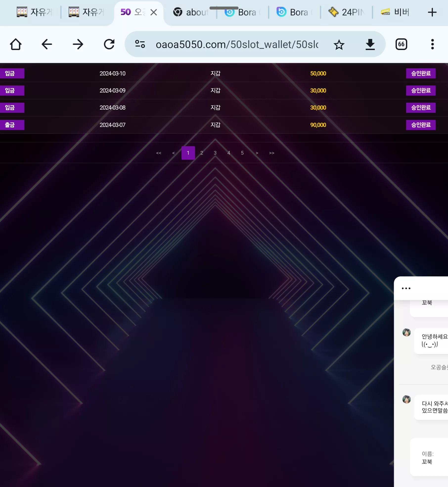Click chat avatar beside 안녕하세요 message
Image resolution: width=448 pixels, height=487 pixels.
point(406,332)
